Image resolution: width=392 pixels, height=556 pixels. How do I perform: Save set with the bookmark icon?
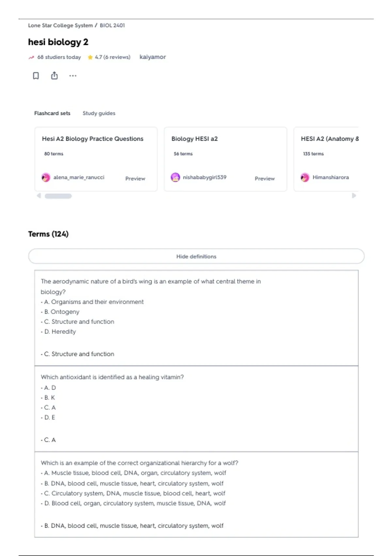[36, 76]
